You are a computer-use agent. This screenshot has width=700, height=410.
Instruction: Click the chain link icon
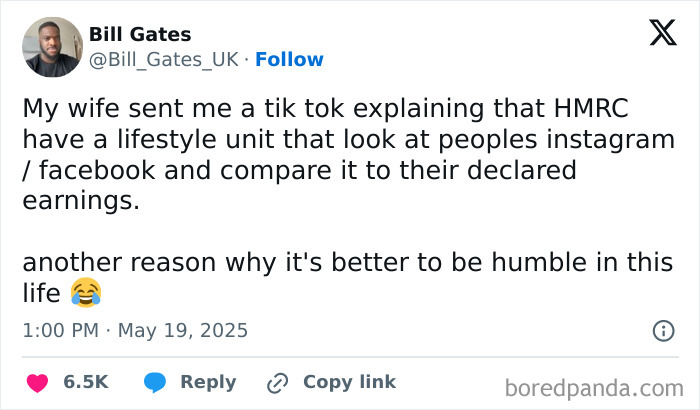click(277, 382)
